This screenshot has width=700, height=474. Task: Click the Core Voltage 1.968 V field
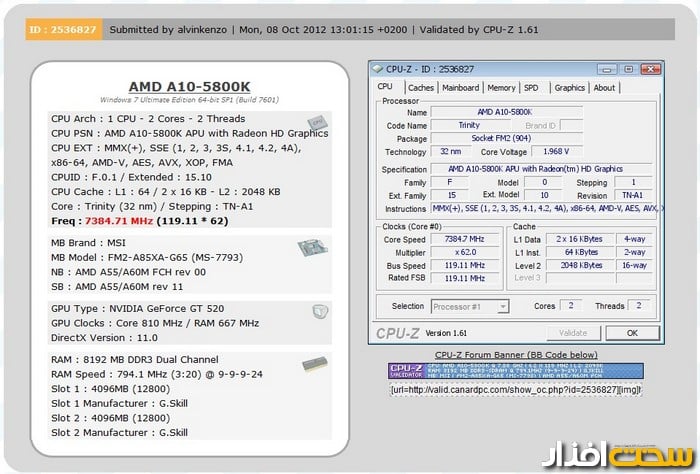click(x=556, y=152)
